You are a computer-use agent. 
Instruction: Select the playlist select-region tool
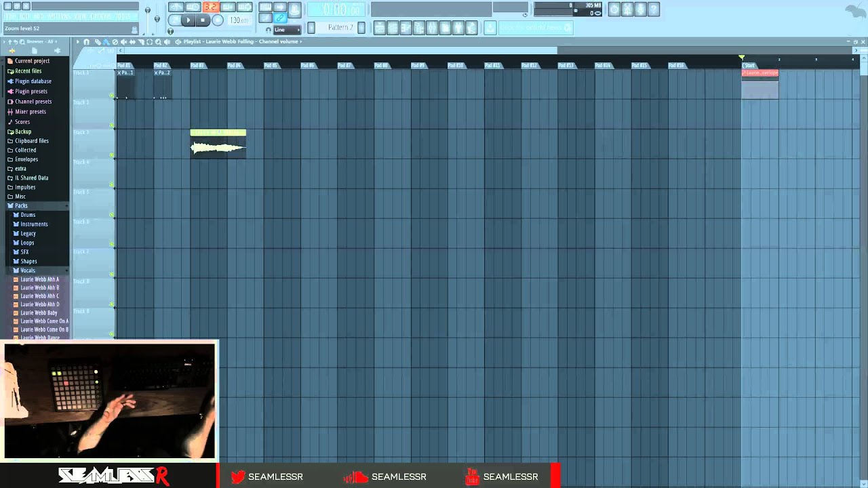point(150,42)
